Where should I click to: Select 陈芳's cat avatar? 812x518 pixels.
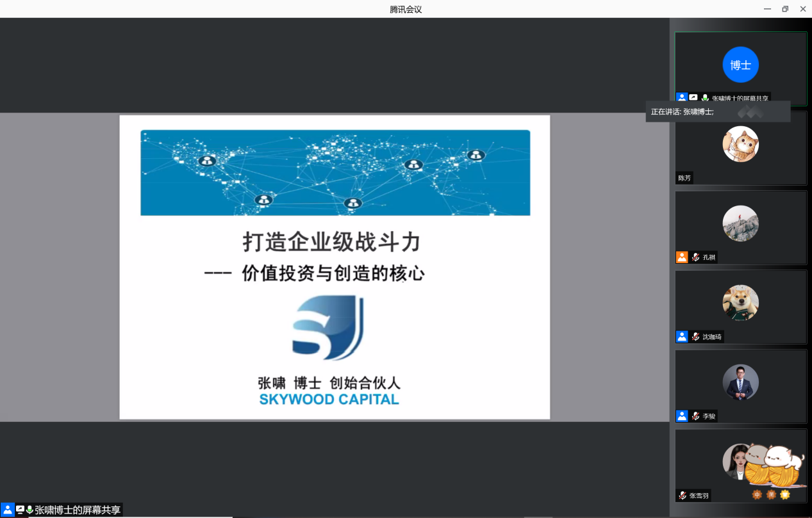click(740, 144)
